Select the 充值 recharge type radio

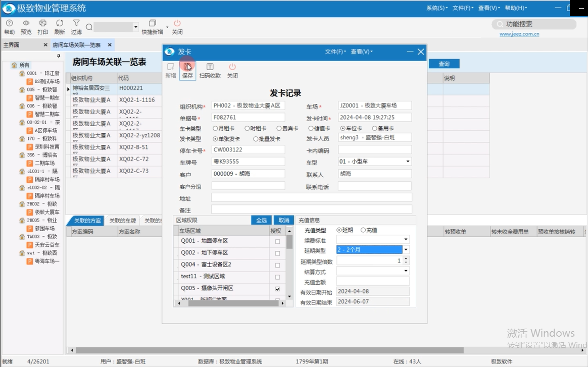[x=363, y=230]
